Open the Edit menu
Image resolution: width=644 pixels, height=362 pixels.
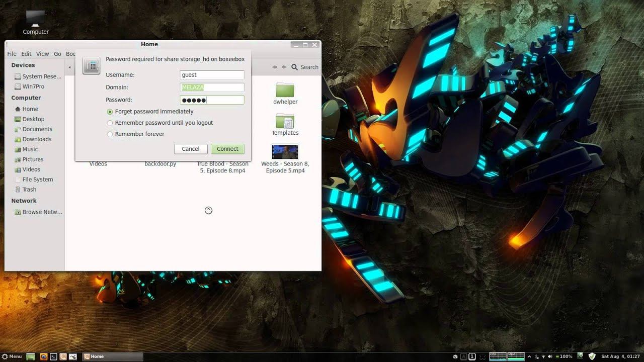point(26,54)
